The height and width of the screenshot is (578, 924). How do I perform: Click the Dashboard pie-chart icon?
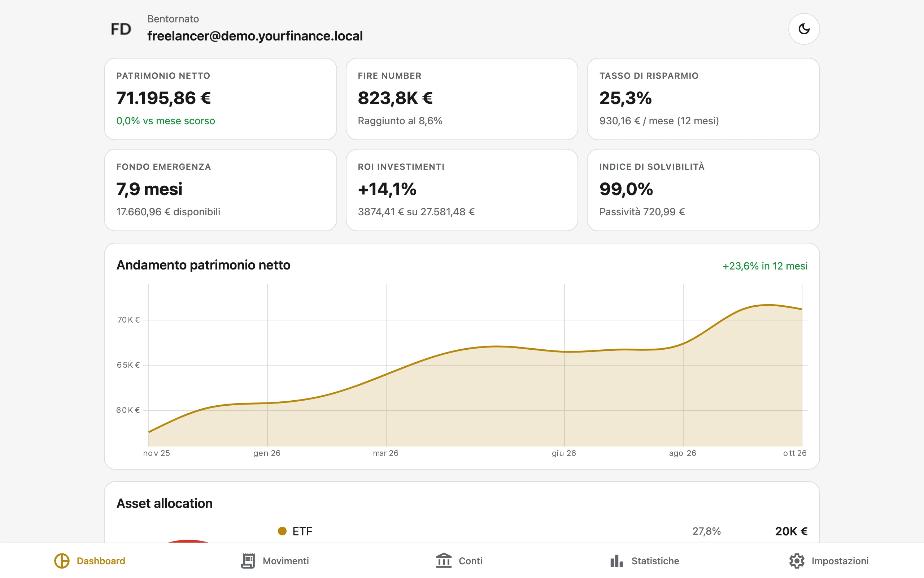62,561
